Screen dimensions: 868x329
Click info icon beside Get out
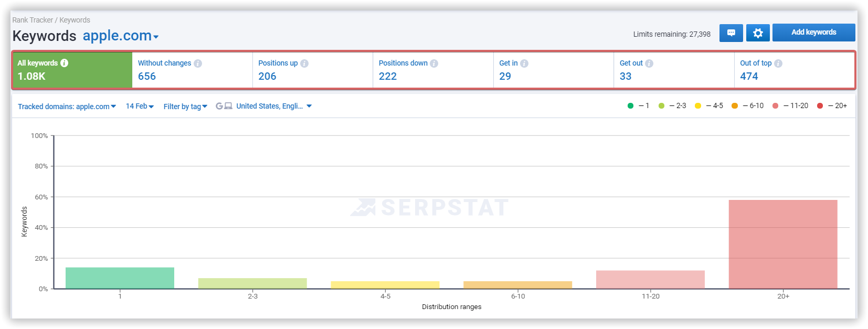click(649, 63)
